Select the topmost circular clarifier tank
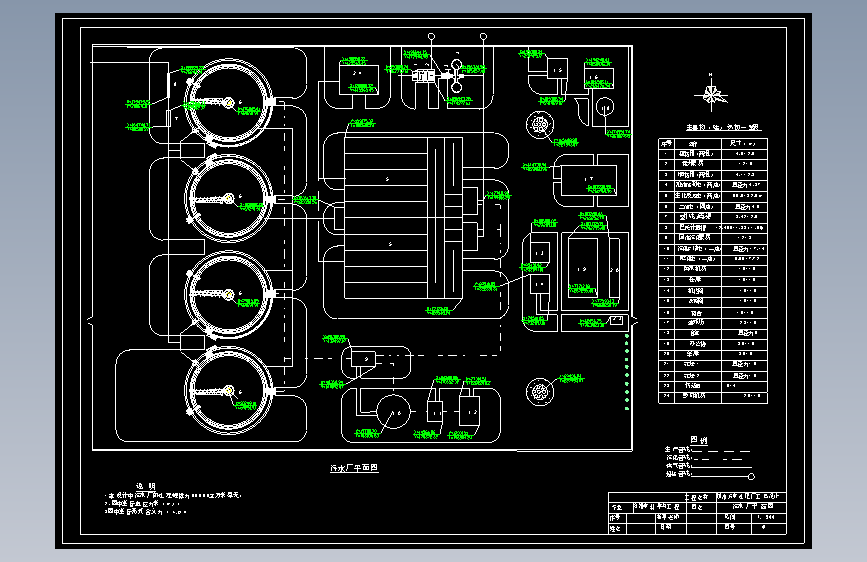The width and height of the screenshot is (867, 562). [228, 102]
